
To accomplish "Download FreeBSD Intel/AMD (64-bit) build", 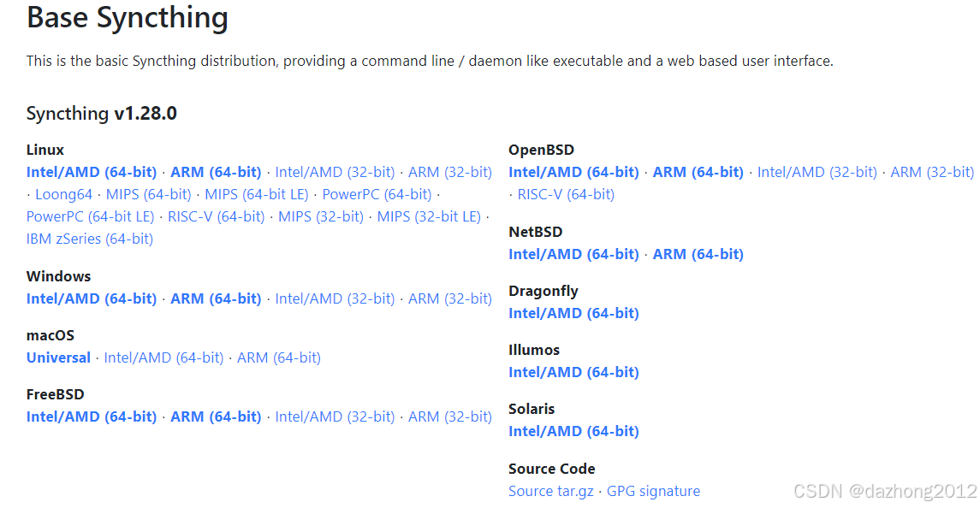I will click(x=92, y=416).
